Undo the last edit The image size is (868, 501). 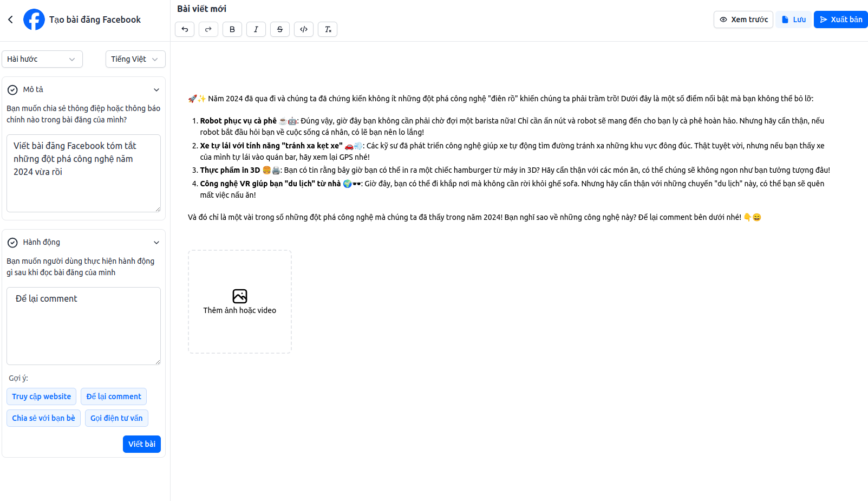tap(185, 29)
